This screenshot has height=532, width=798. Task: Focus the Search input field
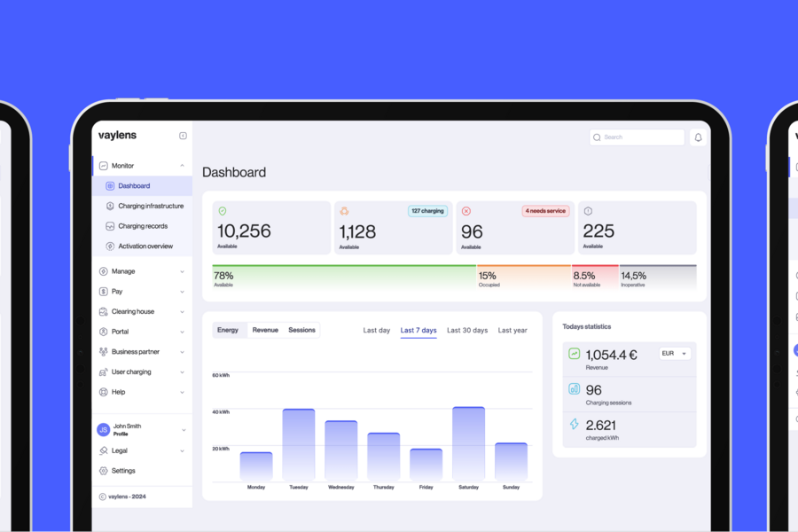pyautogui.click(x=637, y=137)
